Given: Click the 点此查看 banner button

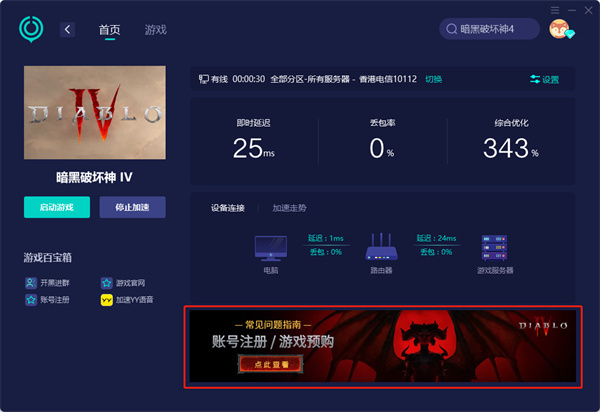Looking at the screenshot, I should click(x=271, y=364).
